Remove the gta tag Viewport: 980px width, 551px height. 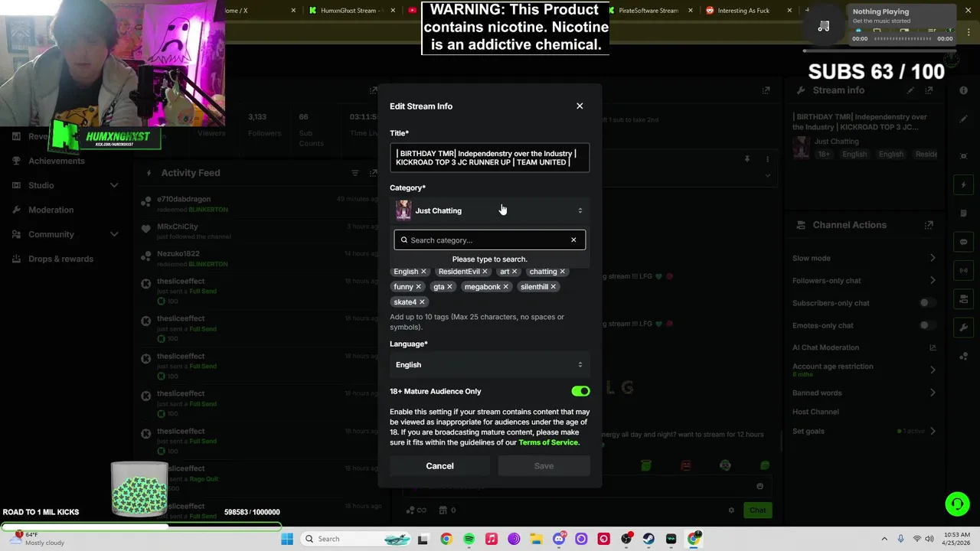(x=449, y=287)
